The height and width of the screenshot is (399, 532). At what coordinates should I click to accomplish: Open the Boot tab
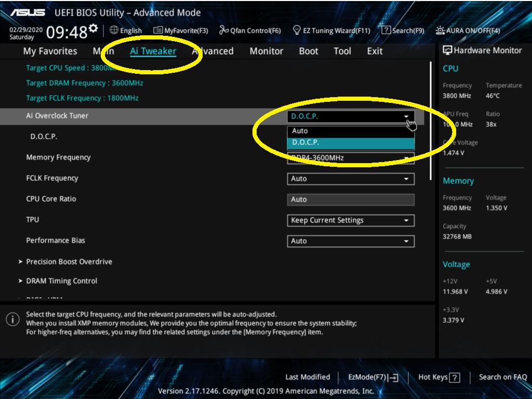point(309,51)
